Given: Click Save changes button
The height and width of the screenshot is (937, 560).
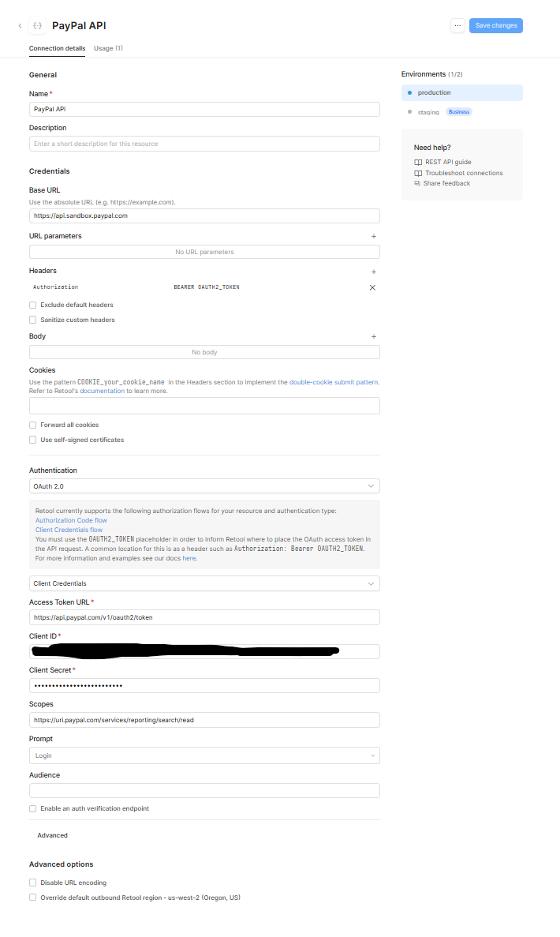Looking at the screenshot, I should 496,26.
